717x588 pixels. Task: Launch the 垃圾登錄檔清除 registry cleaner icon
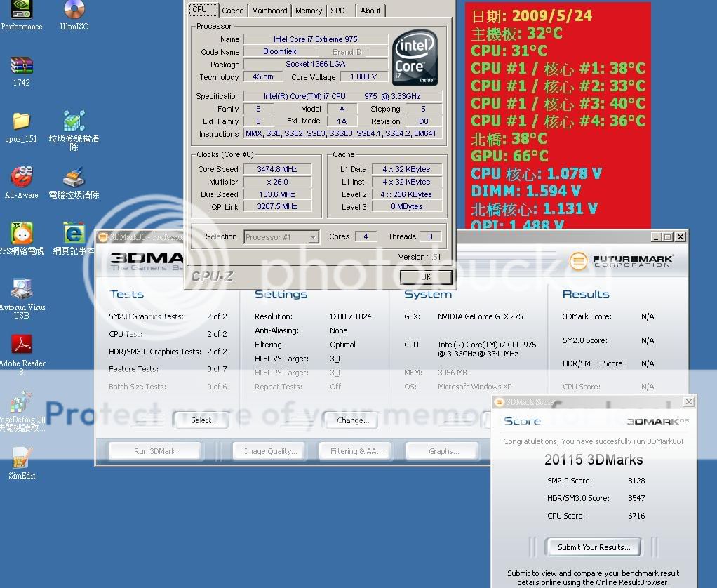click(74, 131)
